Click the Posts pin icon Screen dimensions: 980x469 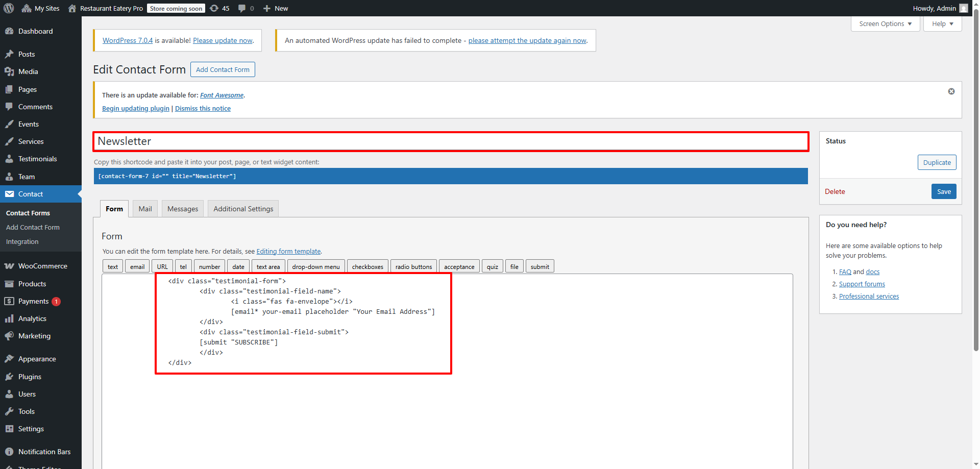coord(9,54)
